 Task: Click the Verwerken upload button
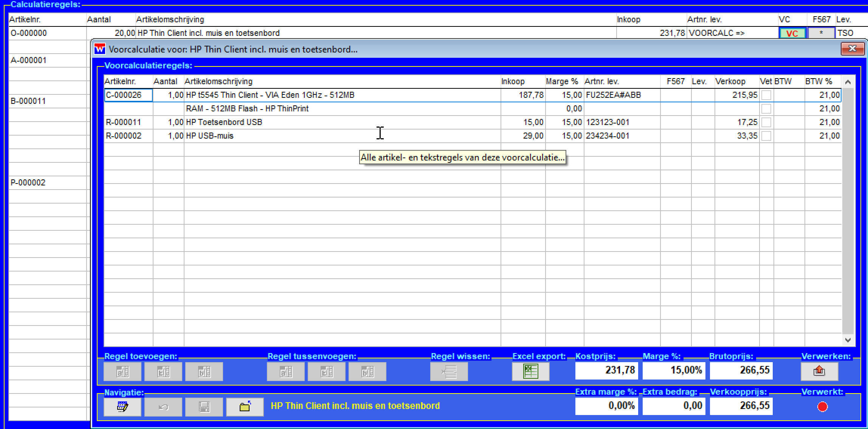tap(819, 372)
